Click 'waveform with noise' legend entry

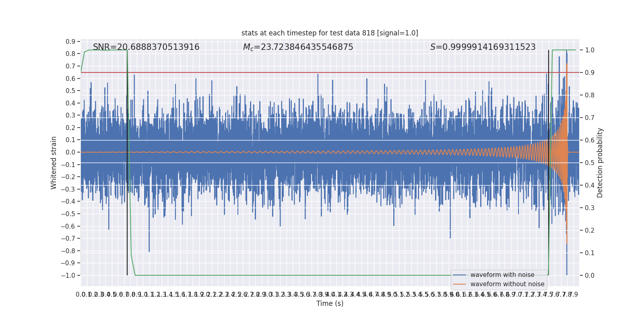pos(502,275)
